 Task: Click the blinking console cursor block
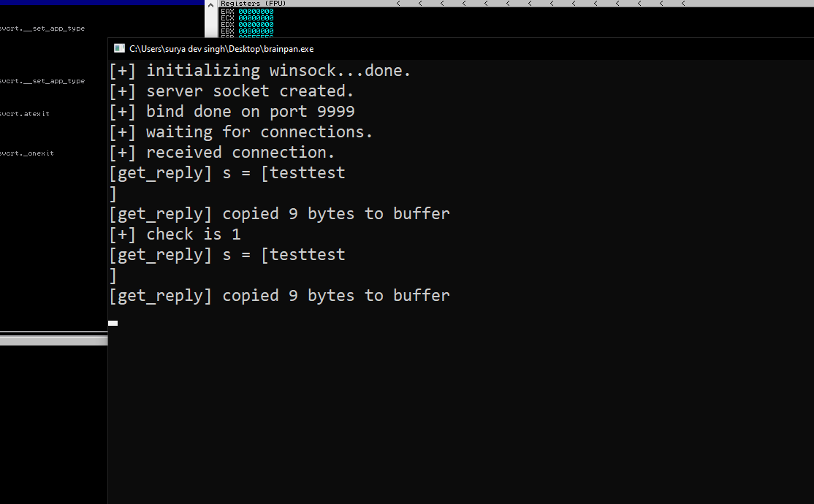point(113,322)
